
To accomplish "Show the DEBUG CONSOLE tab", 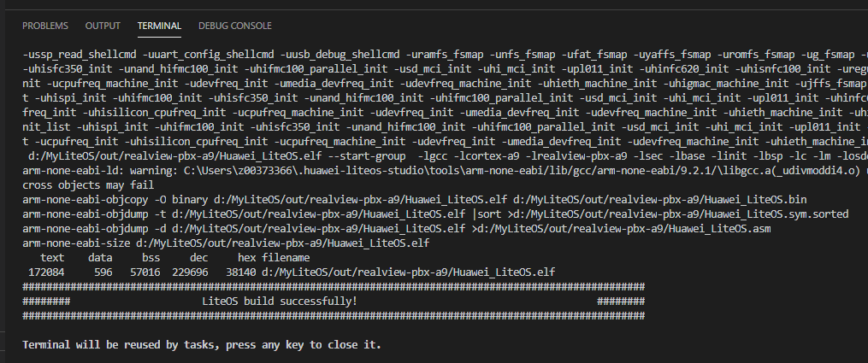I will pyautogui.click(x=234, y=26).
